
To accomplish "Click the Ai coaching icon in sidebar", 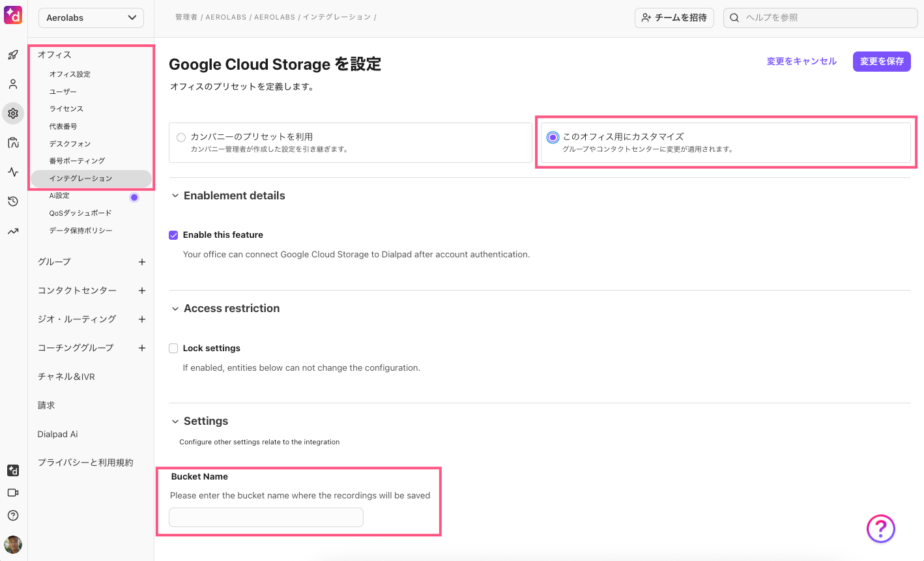I will pos(13,143).
